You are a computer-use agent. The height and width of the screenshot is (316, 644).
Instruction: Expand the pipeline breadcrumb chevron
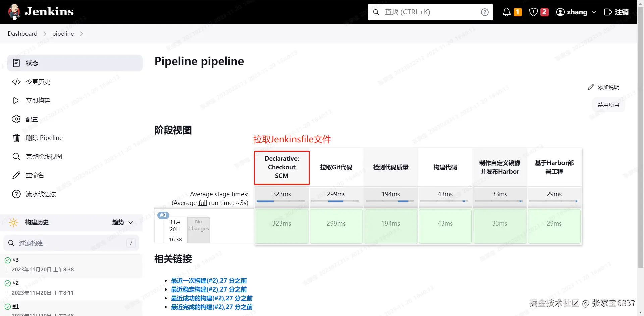pyautogui.click(x=81, y=34)
